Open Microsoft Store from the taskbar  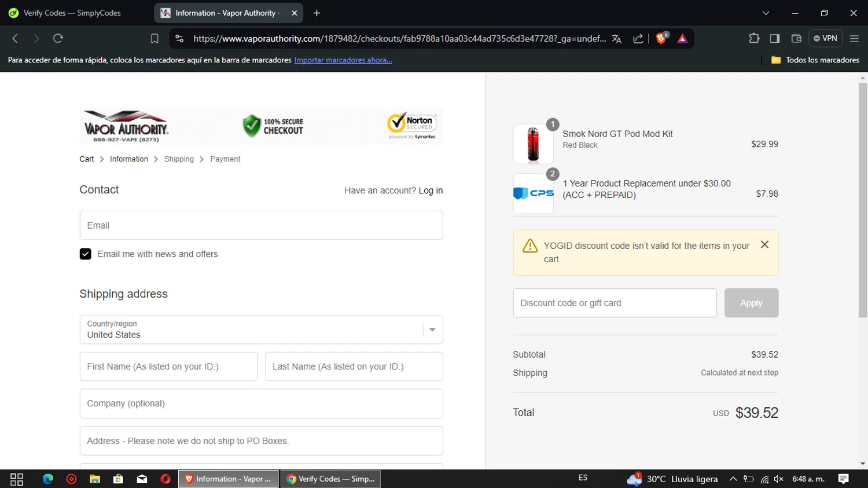(x=118, y=479)
